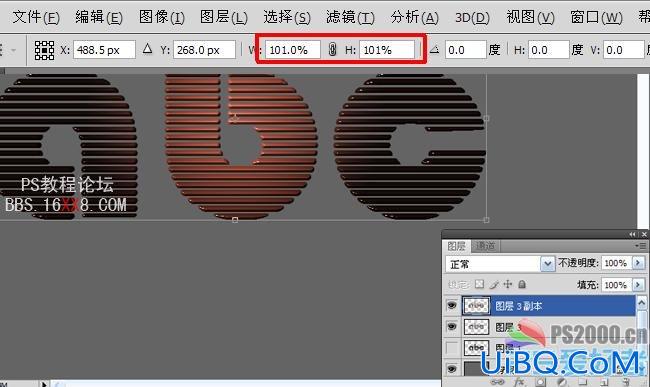Open the 填充 fill slider arrow
The width and height of the screenshot is (650, 387).
[x=638, y=285]
